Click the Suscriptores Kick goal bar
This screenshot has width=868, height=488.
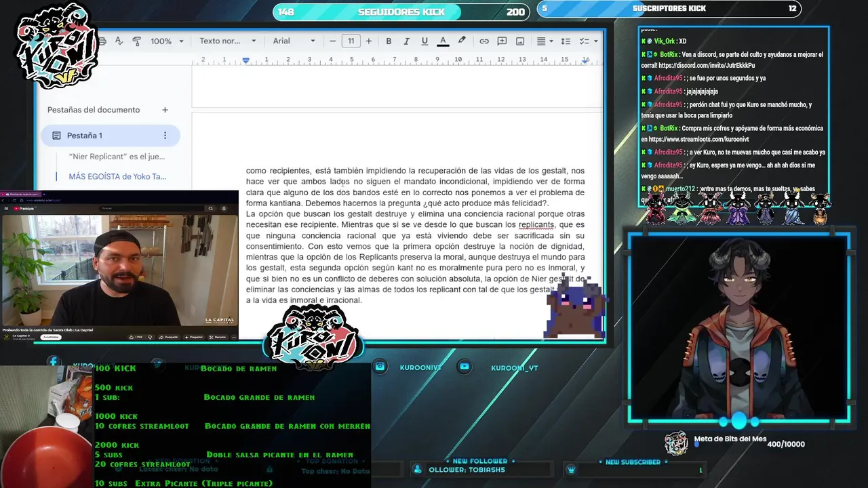tap(669, 9)
